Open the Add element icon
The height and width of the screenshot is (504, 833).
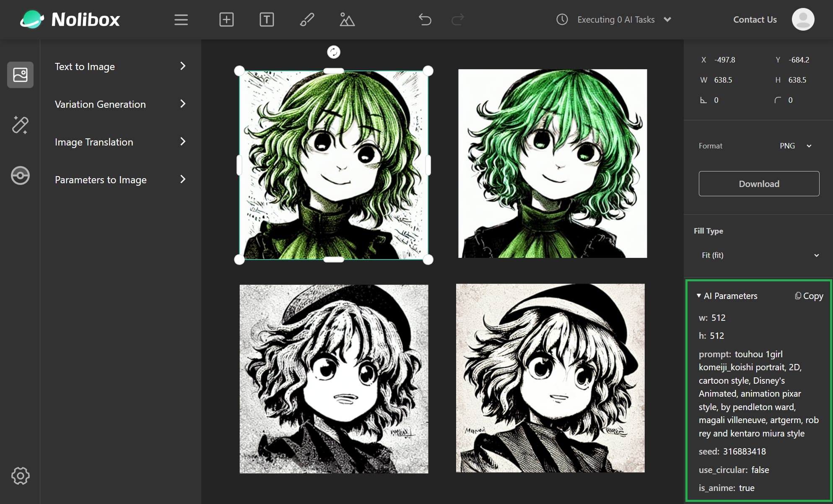226,20
